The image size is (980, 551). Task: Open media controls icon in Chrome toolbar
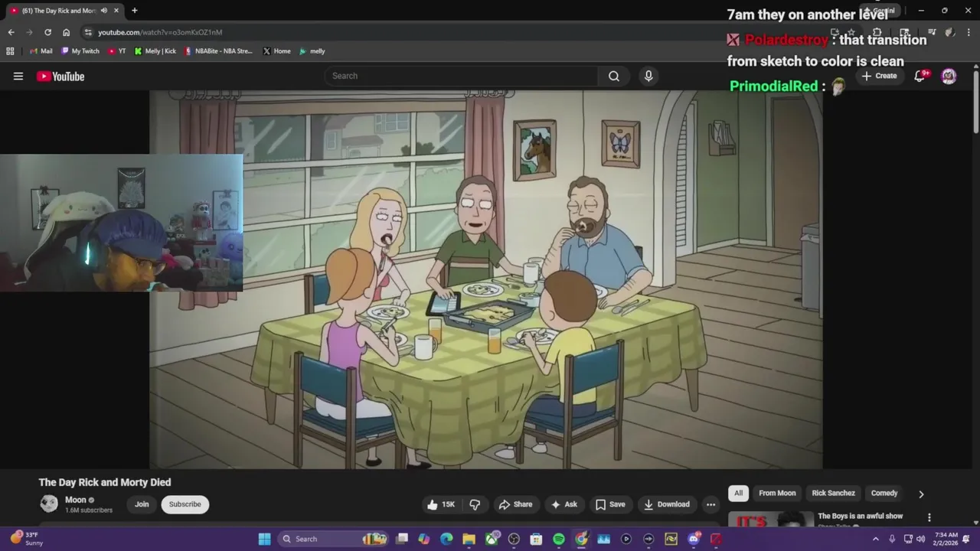[x=932, y=32]
